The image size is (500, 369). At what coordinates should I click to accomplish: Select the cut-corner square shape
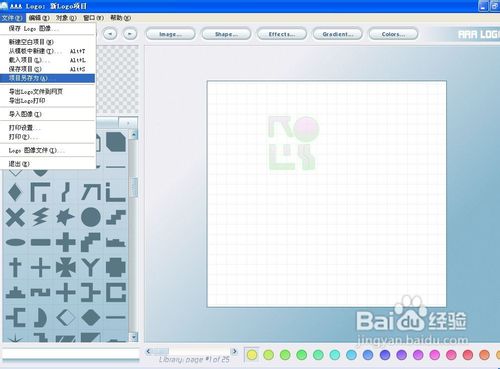pos(116,142)
